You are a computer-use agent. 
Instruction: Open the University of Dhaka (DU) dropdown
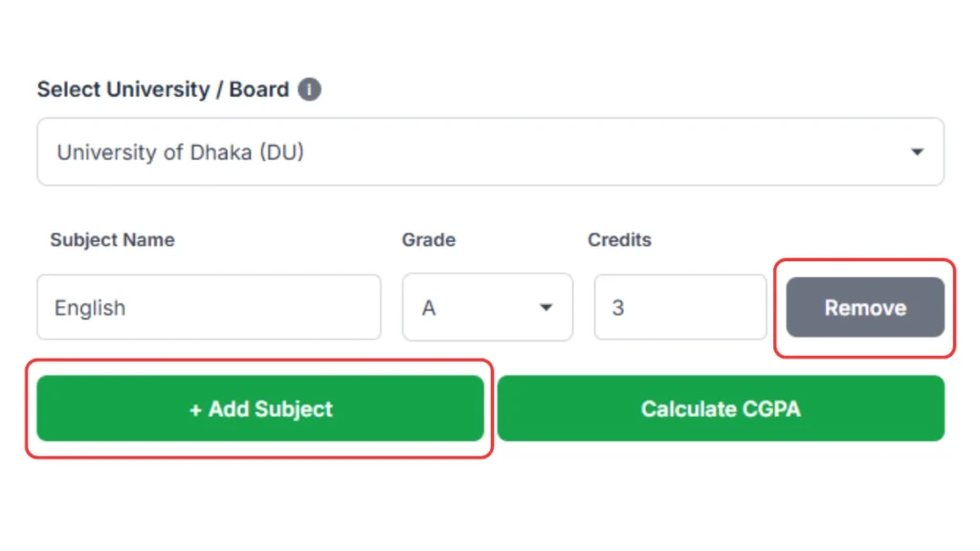pyautogui.click(x=490, y=151)
